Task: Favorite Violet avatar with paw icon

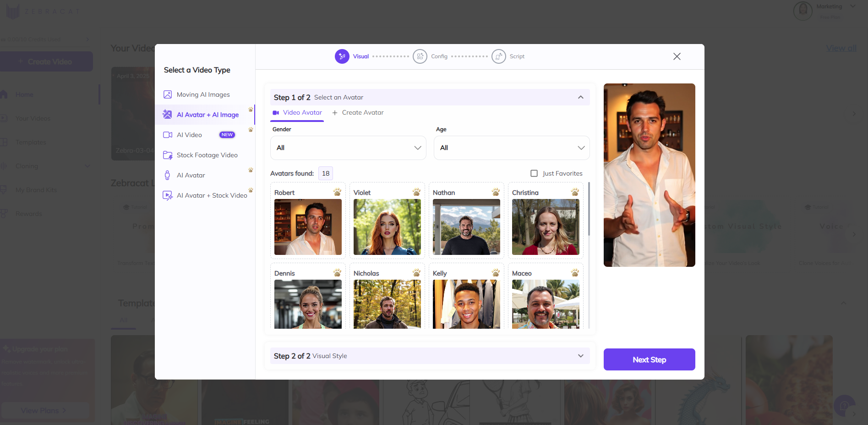Action: tap(416, 192)
